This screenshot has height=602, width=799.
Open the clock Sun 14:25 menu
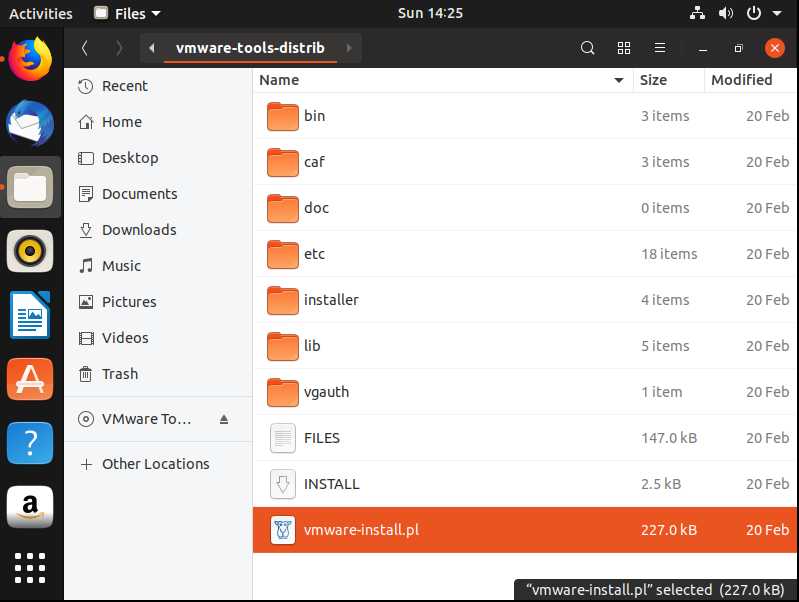coord(430,13)
